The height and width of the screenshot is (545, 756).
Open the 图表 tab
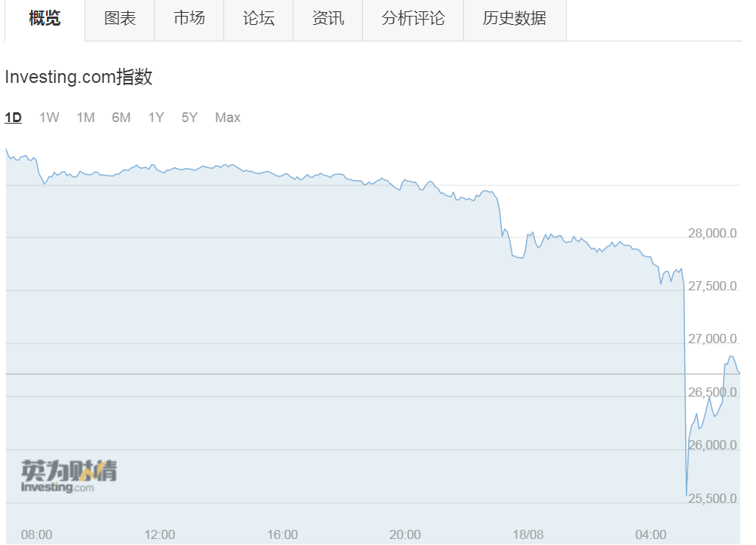coord(120,19)
